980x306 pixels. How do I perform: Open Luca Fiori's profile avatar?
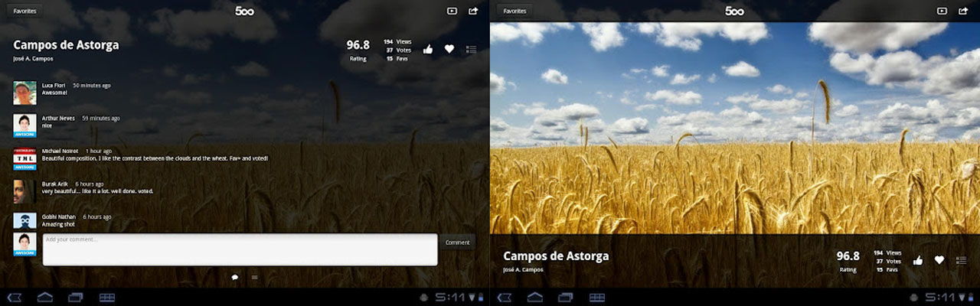click(24, 93)
